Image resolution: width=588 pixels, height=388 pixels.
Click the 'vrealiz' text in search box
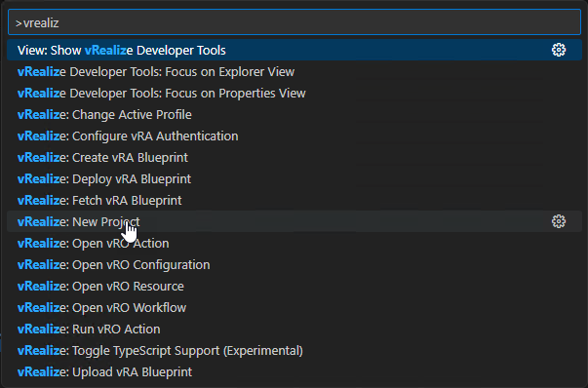41,23
